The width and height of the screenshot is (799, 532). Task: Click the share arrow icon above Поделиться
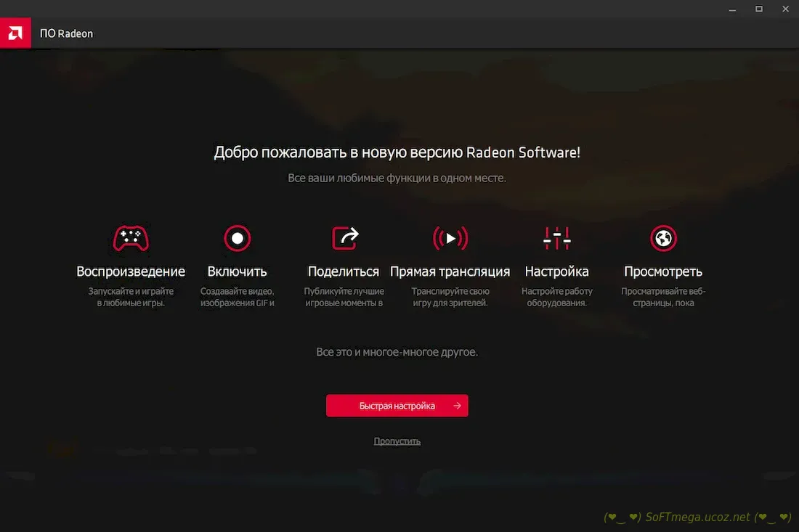click(344, 237)
